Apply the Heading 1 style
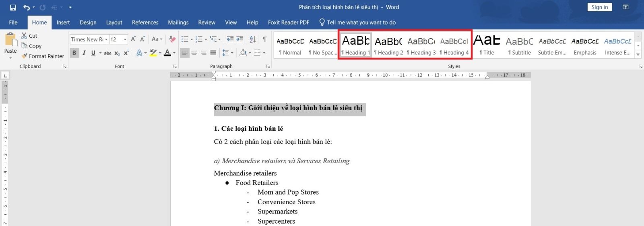 [x=356, y=46]
